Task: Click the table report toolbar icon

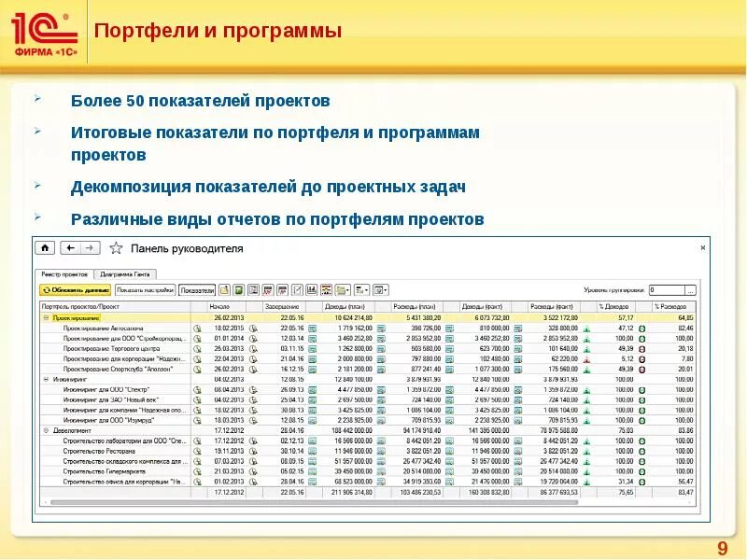Action: click(253, 290)
